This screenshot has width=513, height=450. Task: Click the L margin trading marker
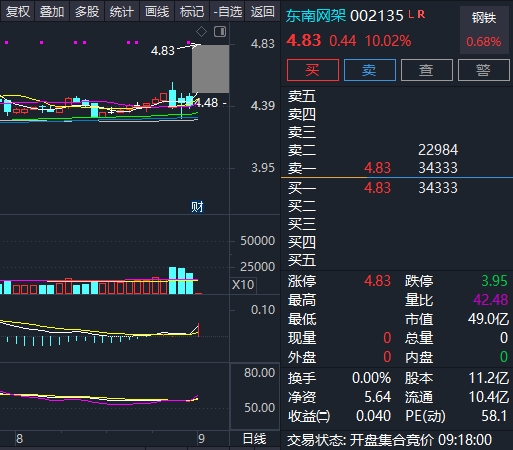(411, 14)
